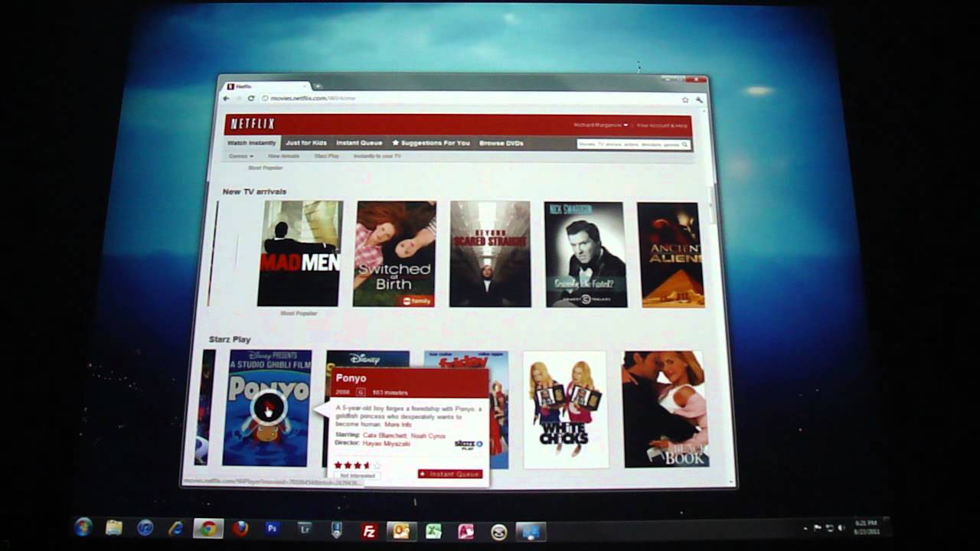
Task: Click the More Info link for Ponyo
Action: click(x=398, y=425)
